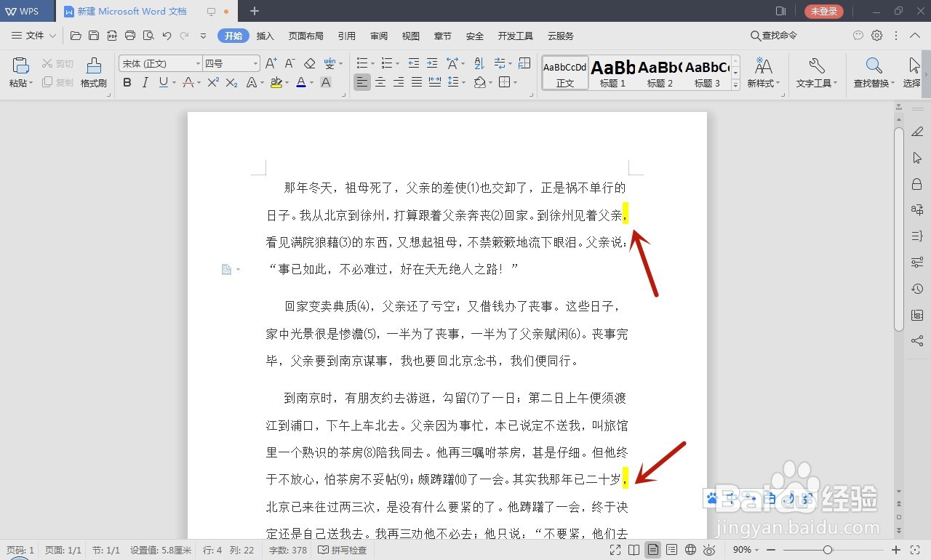Click the feedback chat bubble icon
931x560 pixels.
(858, 36)
